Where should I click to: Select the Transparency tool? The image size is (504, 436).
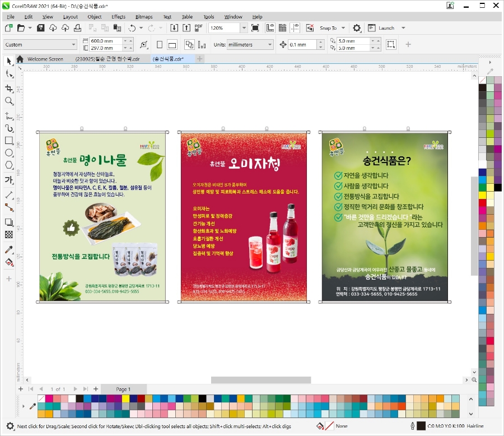9,235
